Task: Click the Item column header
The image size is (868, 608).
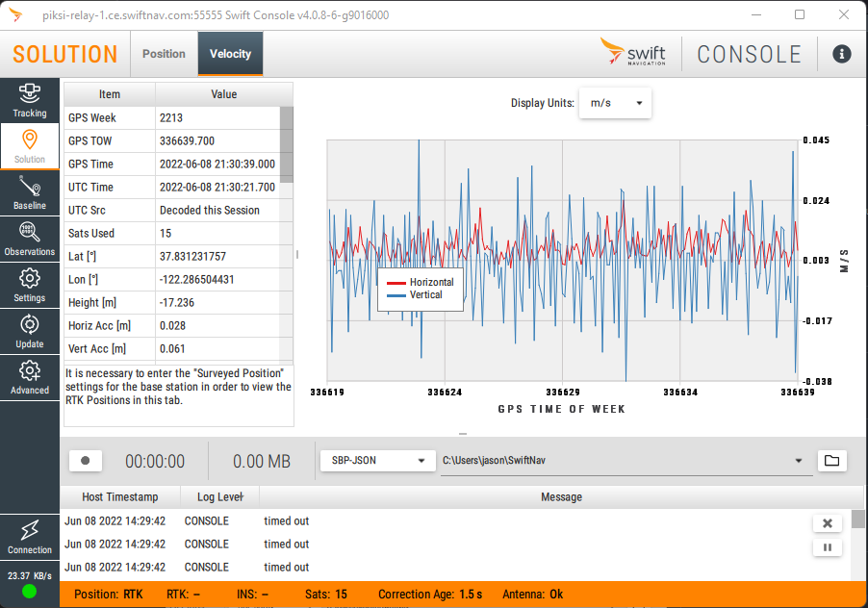Action: [110, 94]
